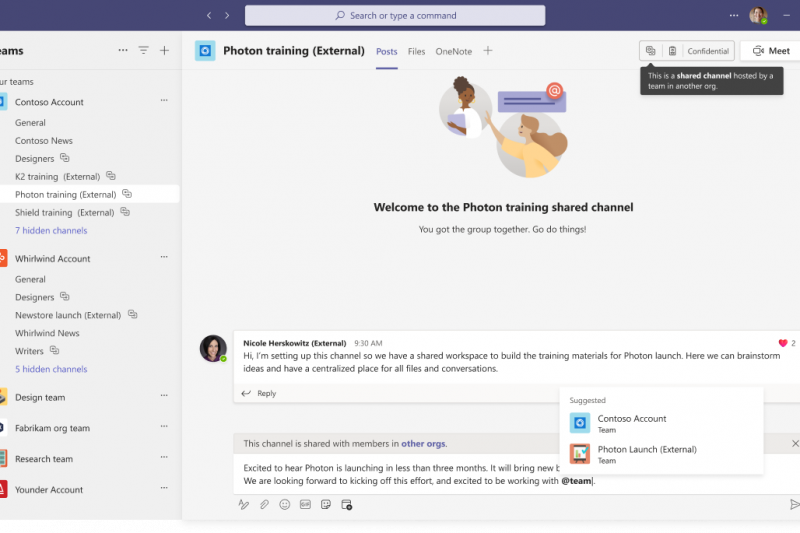Switch to the Files tab
The image size is (800, 533).
(x=416, y=52)
